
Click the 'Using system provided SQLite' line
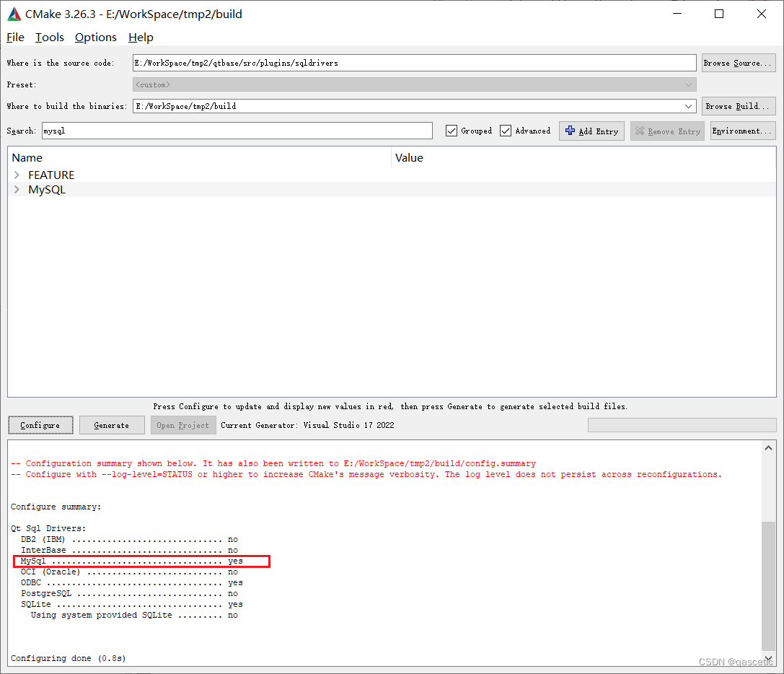[134, 615]
